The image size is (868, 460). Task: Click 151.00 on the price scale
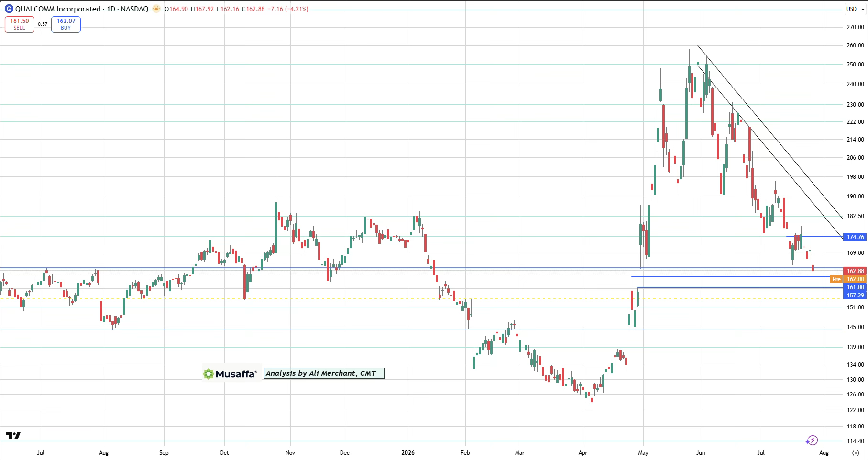tap(856, 307)
